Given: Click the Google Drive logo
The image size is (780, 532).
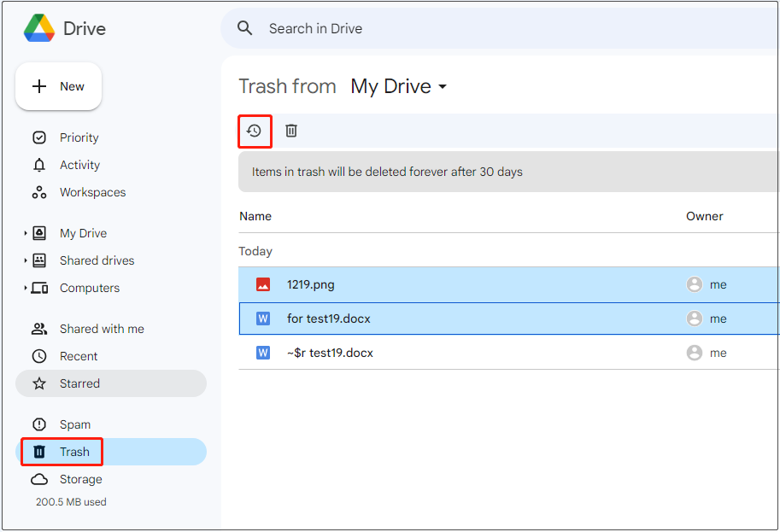Looking at the screenshot, I should [38, 27].
